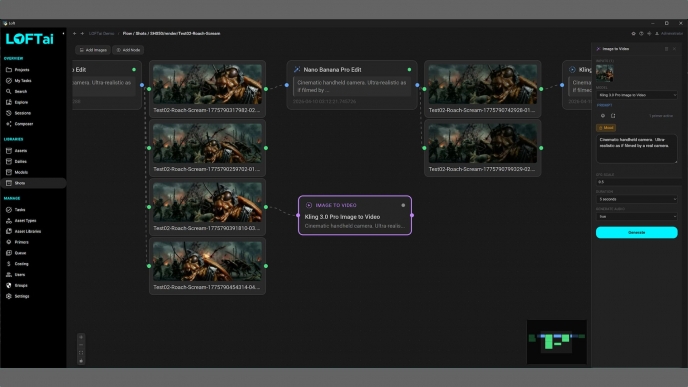Click the prompt settings gear icon
The height and width of the screenshot is (387, 688).
[x=603, y=116]
